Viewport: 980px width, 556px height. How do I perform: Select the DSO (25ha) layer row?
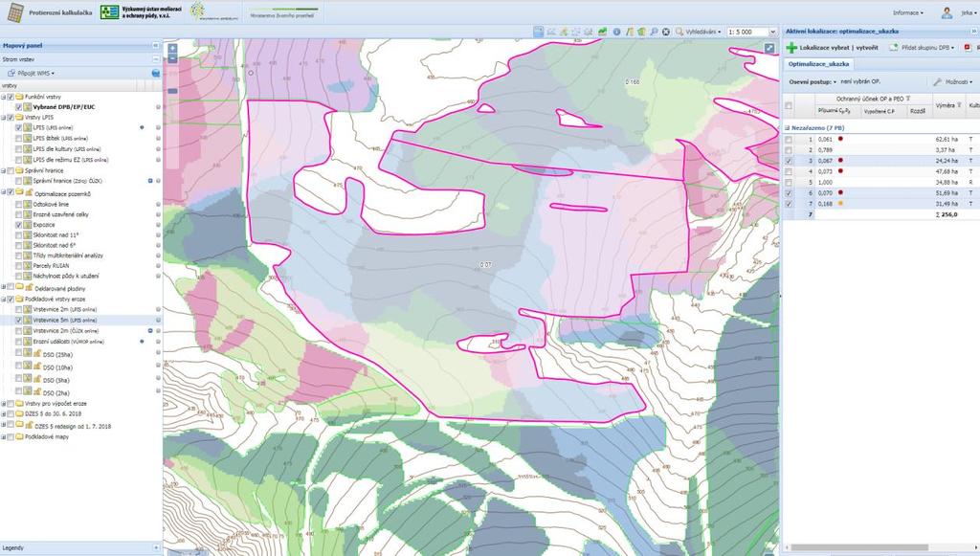pyautogui.click(x=57, y=355)
